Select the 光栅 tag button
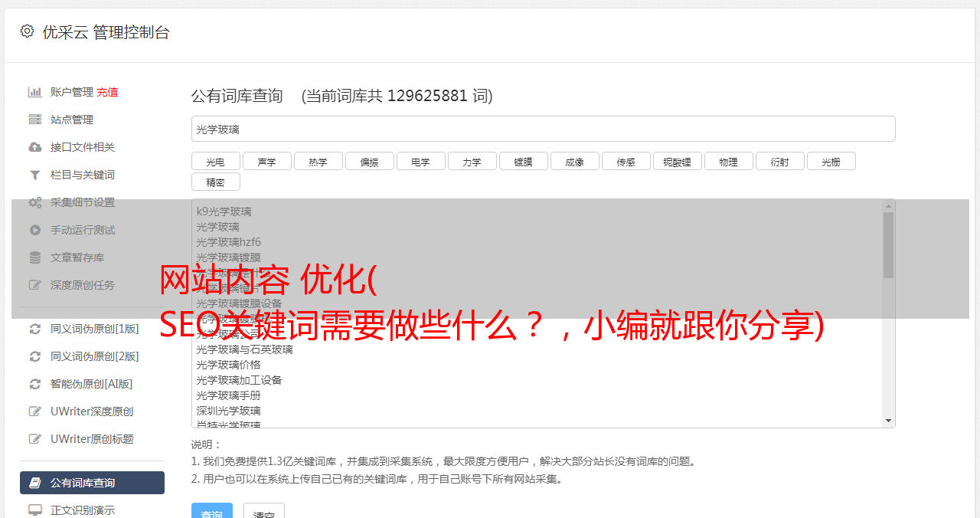 [831, 161]
